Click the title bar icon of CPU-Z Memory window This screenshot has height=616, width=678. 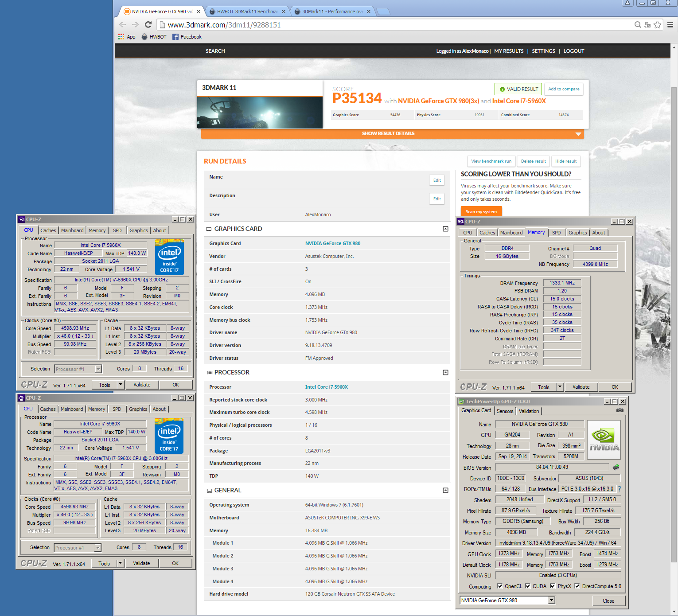tap(461, 222)
